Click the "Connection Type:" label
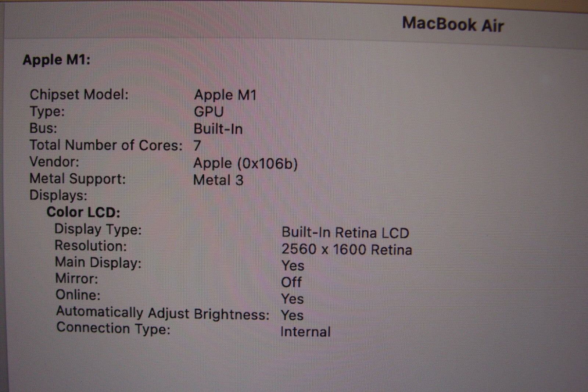588x392 pixels. (x=114, y=328)
